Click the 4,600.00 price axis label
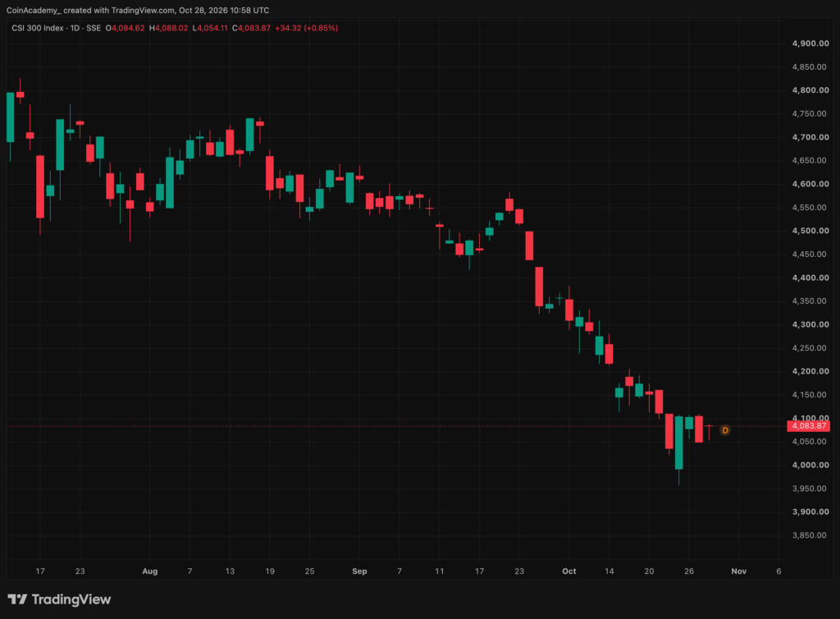 [810, 184]
